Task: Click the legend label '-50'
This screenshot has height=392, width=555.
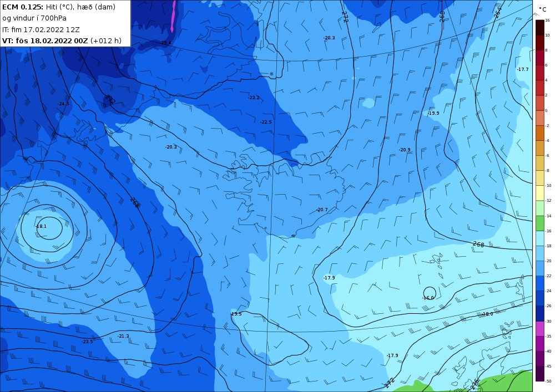Action: click(548, 381)
